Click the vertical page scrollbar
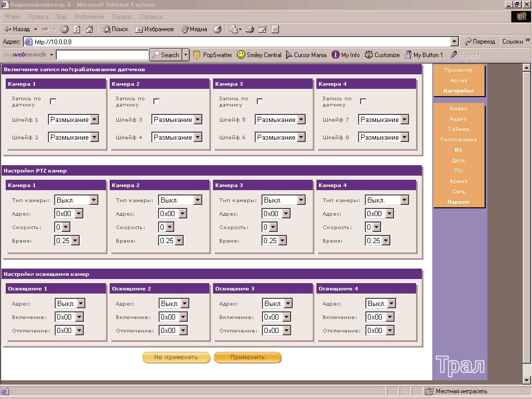The height and width of the screenshot is (399, 532). (527, 208)
